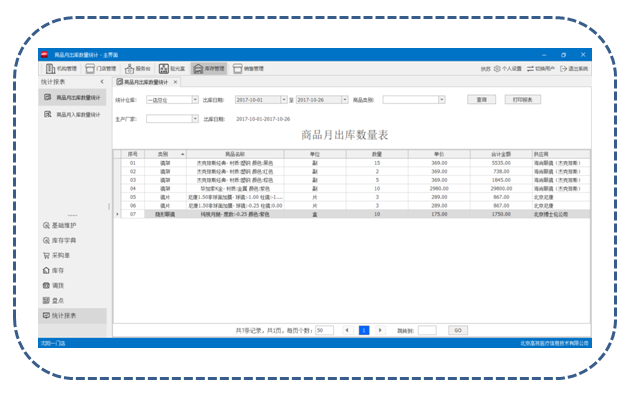The width and height of the screenshot is (631, 395).
Task: Select page 1 in pager
Action: pos(364,330)
